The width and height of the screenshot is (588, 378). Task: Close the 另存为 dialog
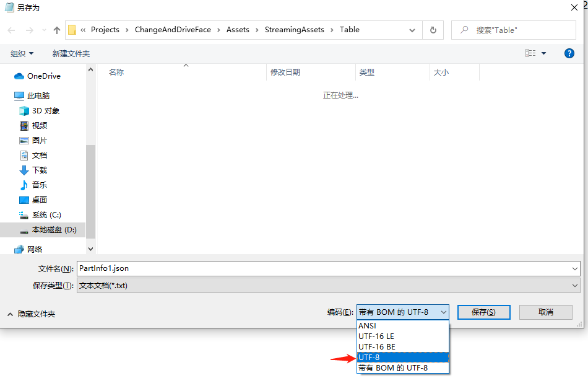click(574, 7)
